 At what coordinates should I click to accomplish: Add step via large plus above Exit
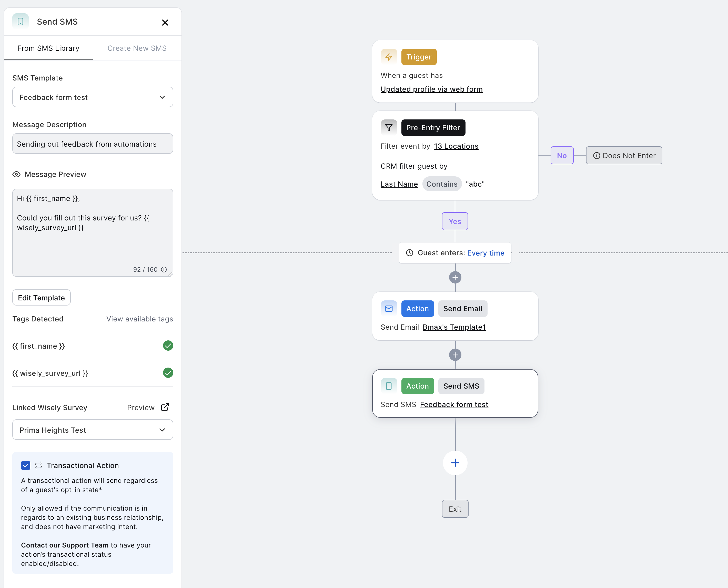[x=455, y=463]
